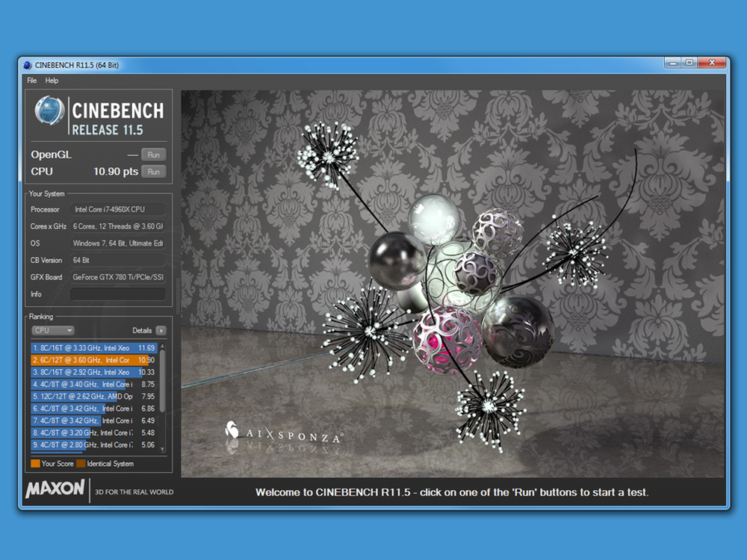Select ranking entry 6C/12T @ 3.60 GHz
This screenshot has width=747, height=560.
pyautogui.click(x=94, y=361)
